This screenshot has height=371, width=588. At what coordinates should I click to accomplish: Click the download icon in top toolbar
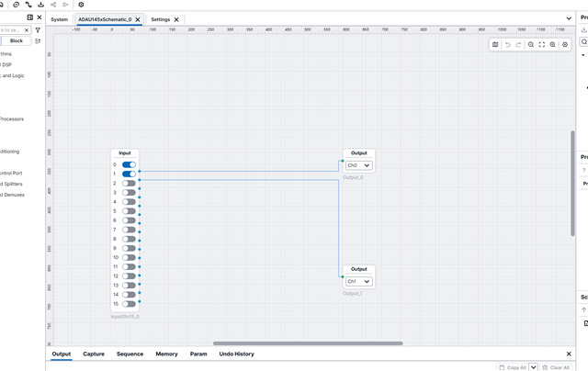40,5
